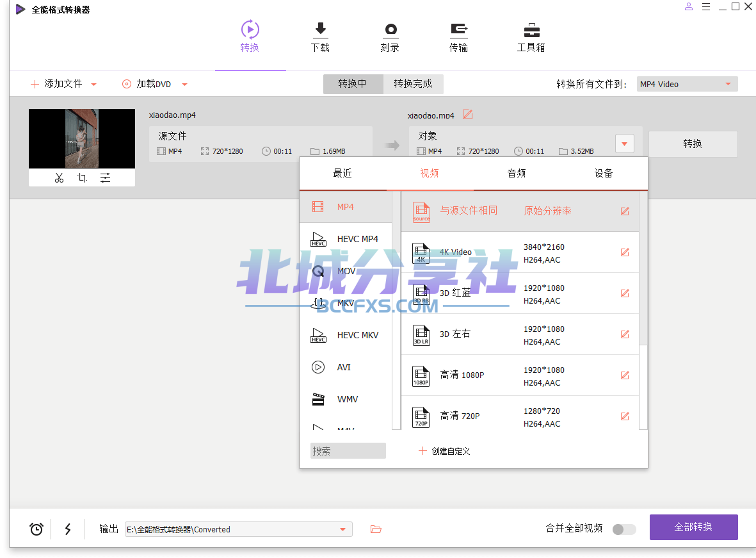
Task: Switch to the 设备 tab
Action: pyautogui.click(x=604, y=173)
